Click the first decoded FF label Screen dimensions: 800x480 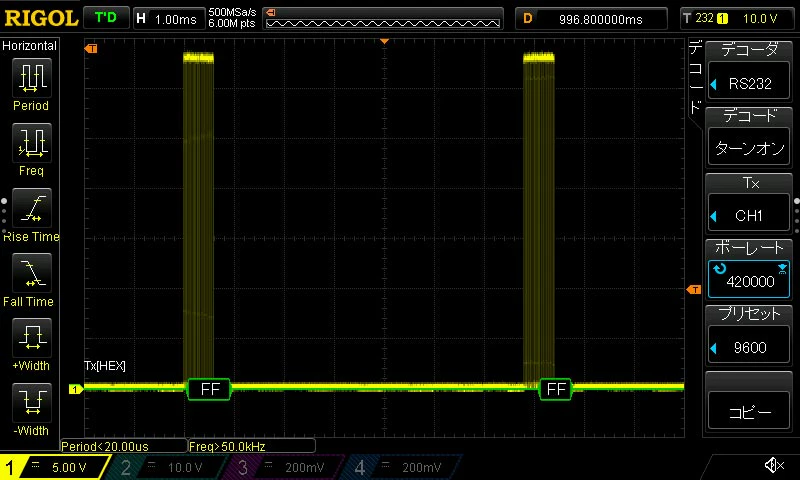[209, 390]
